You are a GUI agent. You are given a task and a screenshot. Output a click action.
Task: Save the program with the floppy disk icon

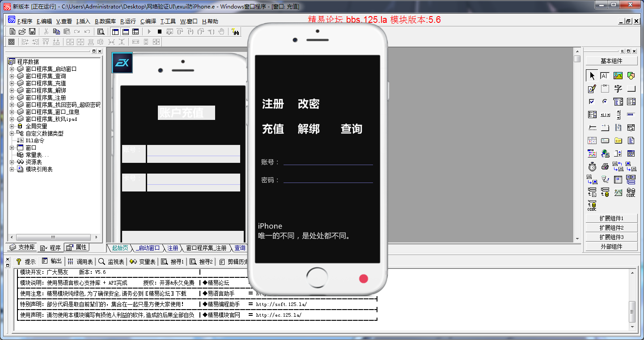[32, 31]
